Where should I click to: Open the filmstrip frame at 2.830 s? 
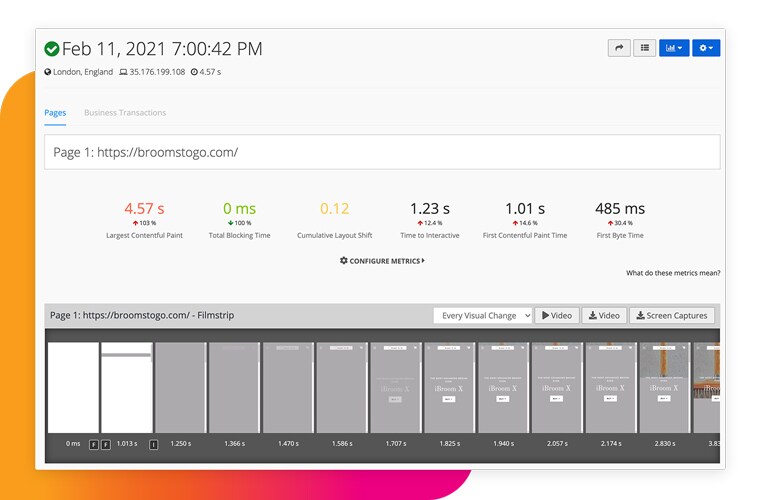tap(665, 388)
